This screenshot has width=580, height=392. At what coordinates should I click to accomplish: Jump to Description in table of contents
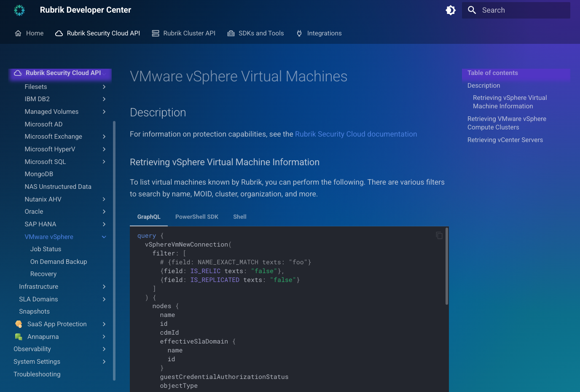point(483,86)
